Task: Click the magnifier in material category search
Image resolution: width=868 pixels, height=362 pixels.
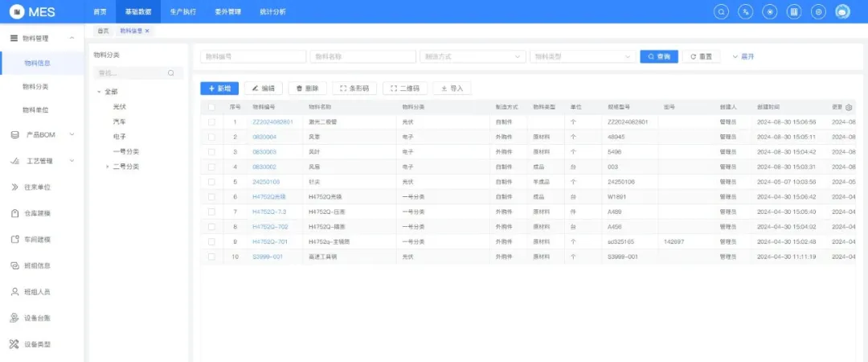Action: click(170, 72)
